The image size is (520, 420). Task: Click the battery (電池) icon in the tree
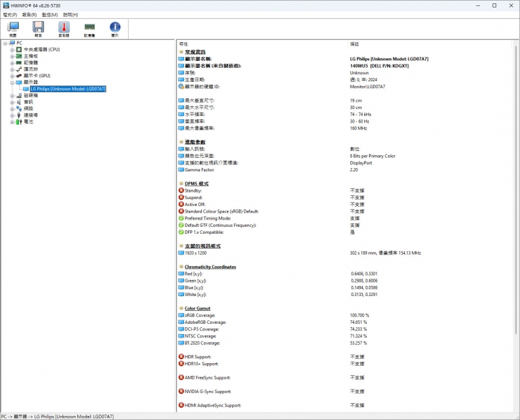point(19,122)
